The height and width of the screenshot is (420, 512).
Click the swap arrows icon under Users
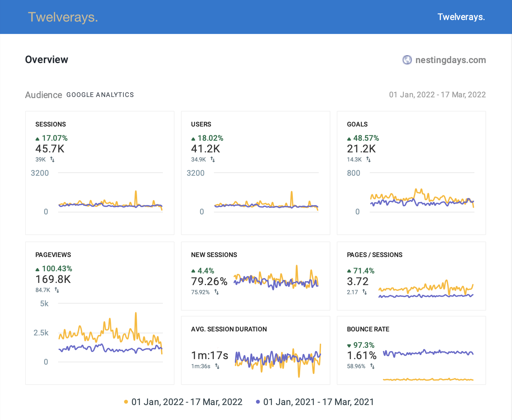(x=213, y=159)
